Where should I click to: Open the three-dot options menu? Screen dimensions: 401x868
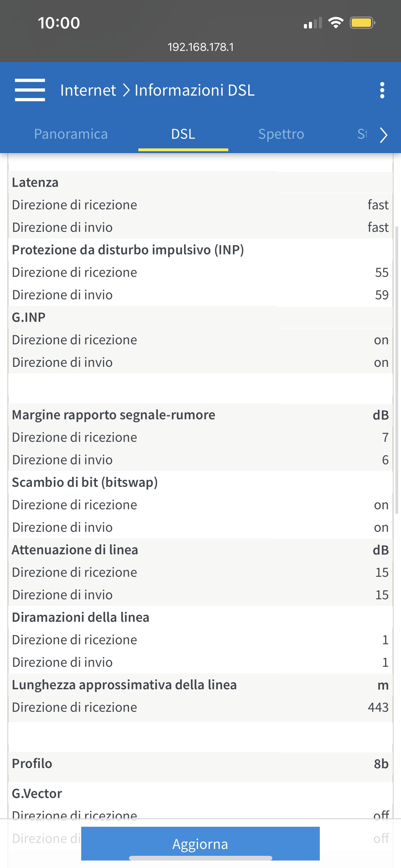382,90
